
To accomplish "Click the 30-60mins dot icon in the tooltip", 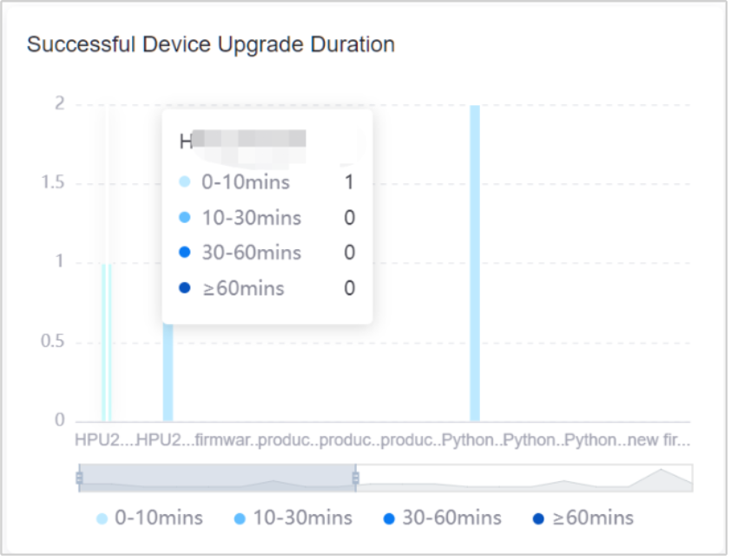I will click(x=184, y=253).
